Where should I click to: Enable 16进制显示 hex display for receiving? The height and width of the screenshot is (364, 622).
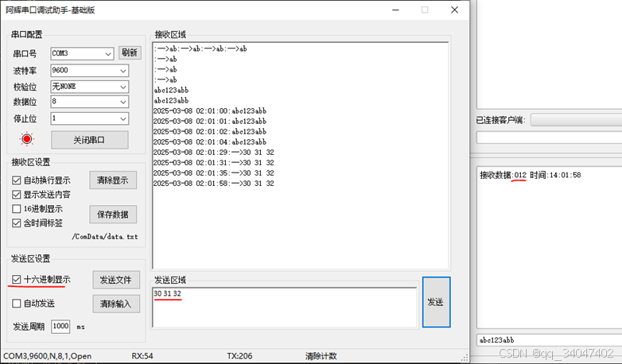coord(17,209)
